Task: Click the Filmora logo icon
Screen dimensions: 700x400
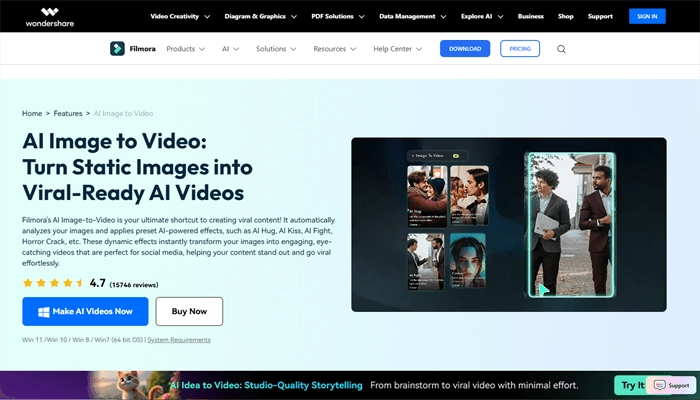Action: click(117, 49)
